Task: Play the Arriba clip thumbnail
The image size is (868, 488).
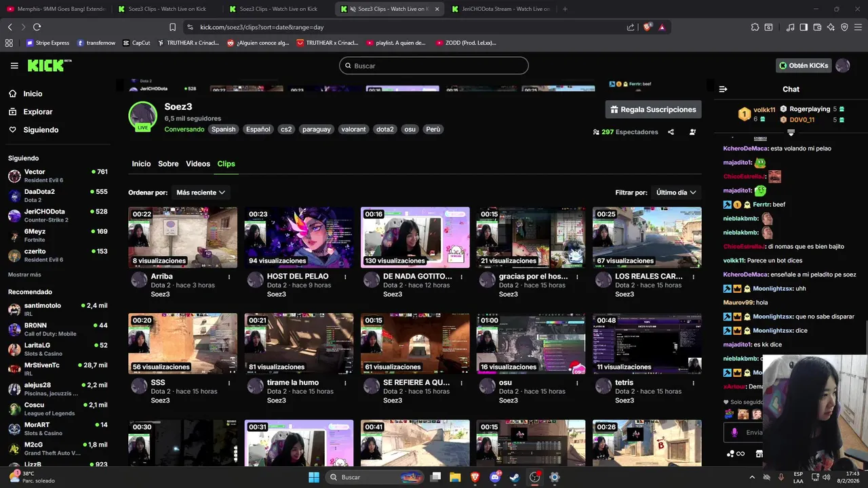Action: click(182, 237)
